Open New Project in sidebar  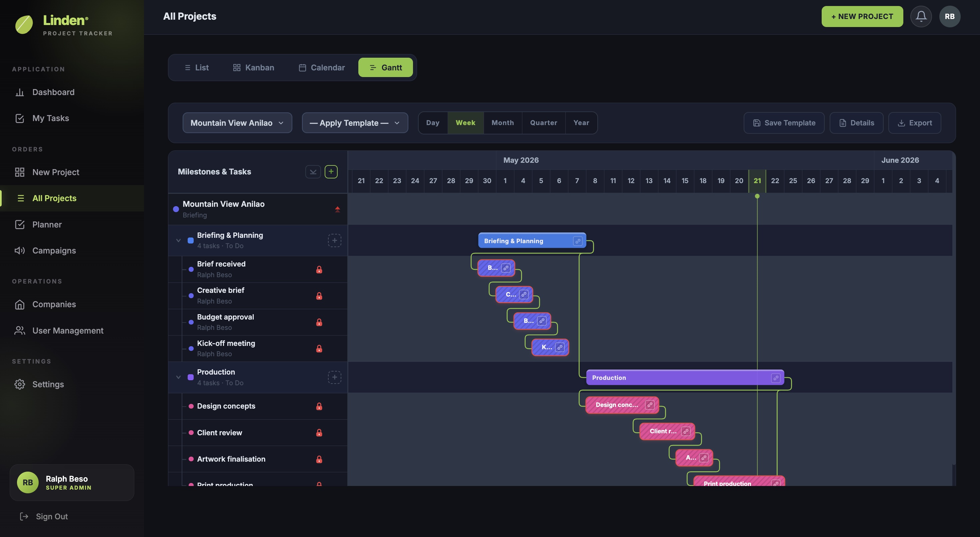point(72,172)
